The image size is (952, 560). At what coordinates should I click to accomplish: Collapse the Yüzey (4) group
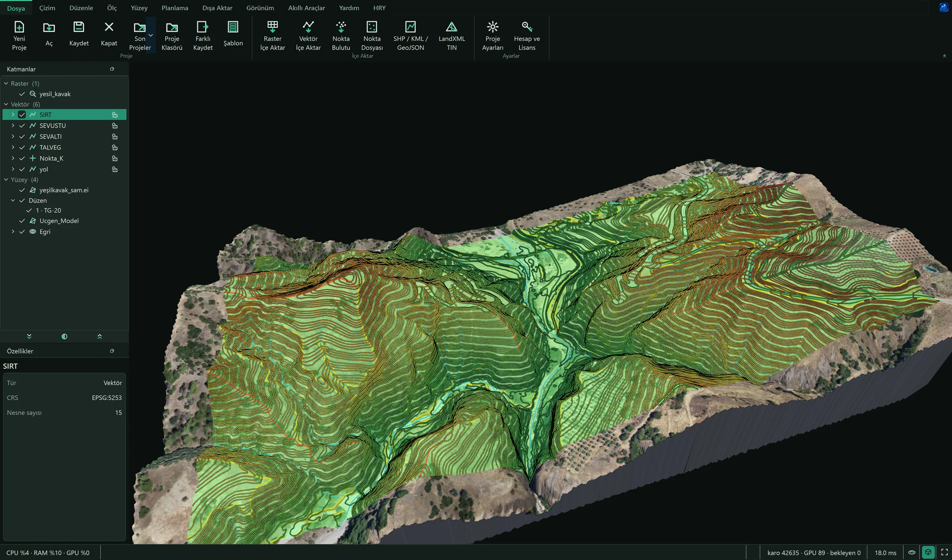pos(6,180)
